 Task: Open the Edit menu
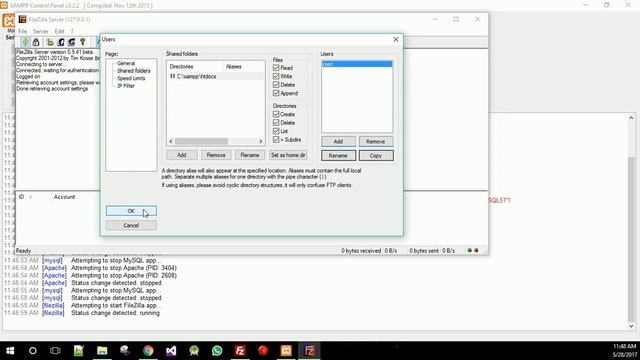59,31
